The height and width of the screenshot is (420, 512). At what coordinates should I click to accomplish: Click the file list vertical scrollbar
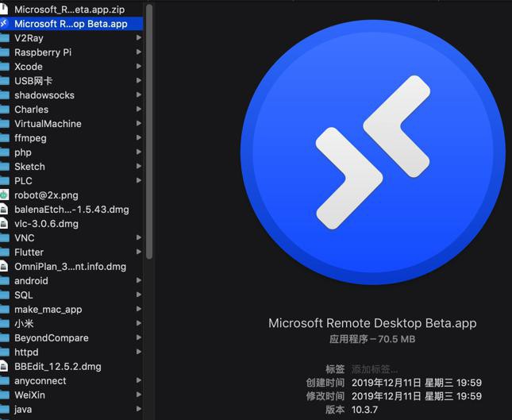149,132
